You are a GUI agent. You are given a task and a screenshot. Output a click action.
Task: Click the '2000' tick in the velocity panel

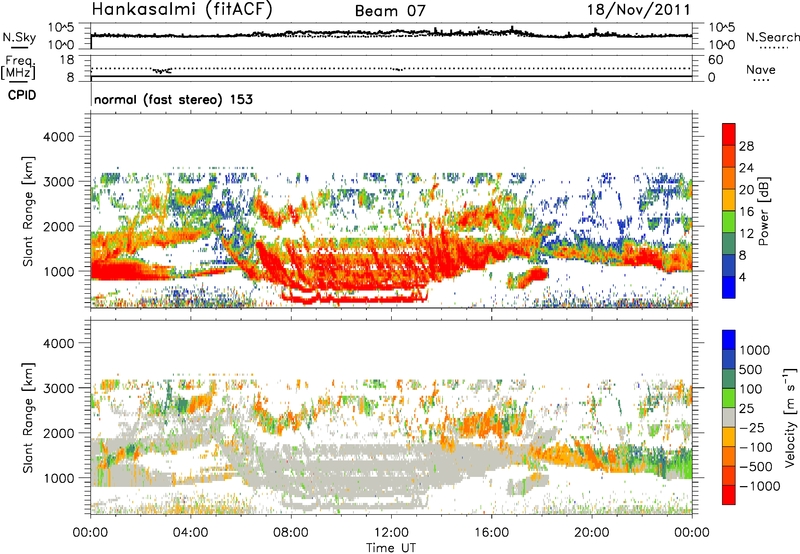[58, 433]
